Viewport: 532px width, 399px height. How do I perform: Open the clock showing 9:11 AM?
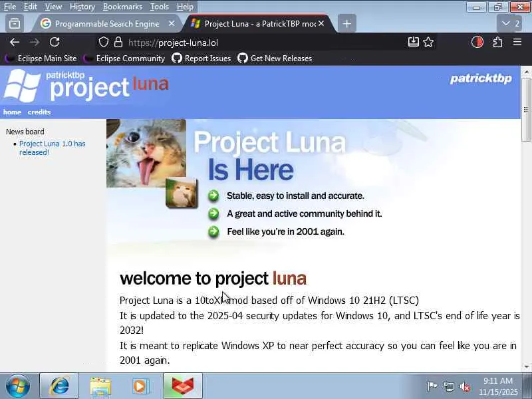(x=498, y=386)
